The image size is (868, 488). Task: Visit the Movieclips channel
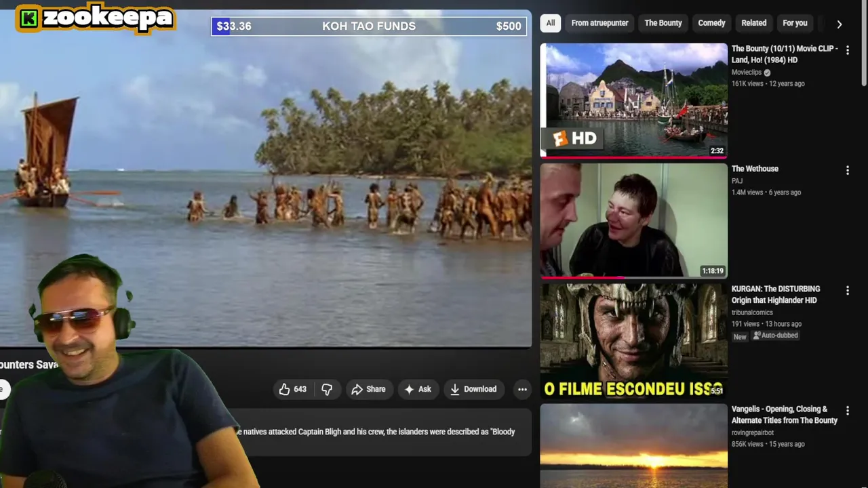click(x=746, y=73)
